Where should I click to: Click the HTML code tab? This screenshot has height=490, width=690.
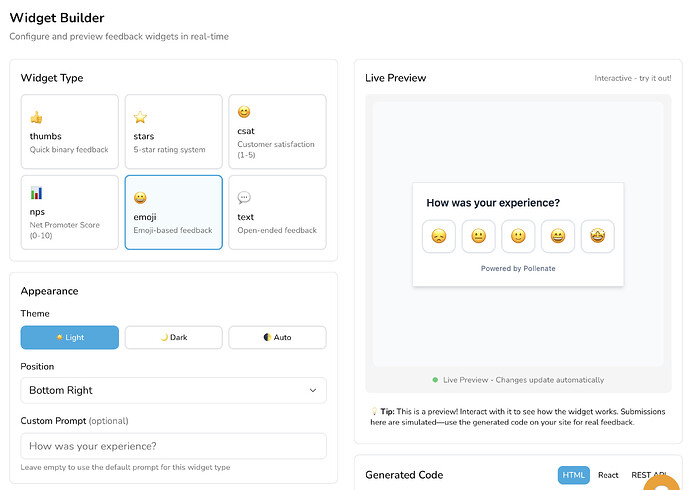574,475
